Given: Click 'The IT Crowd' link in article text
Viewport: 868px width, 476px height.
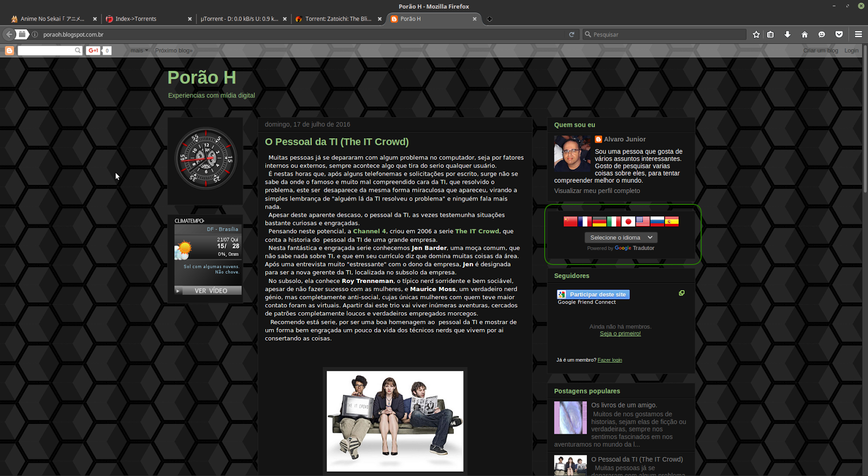Looking at the screenshot, I should pos(477,231).
